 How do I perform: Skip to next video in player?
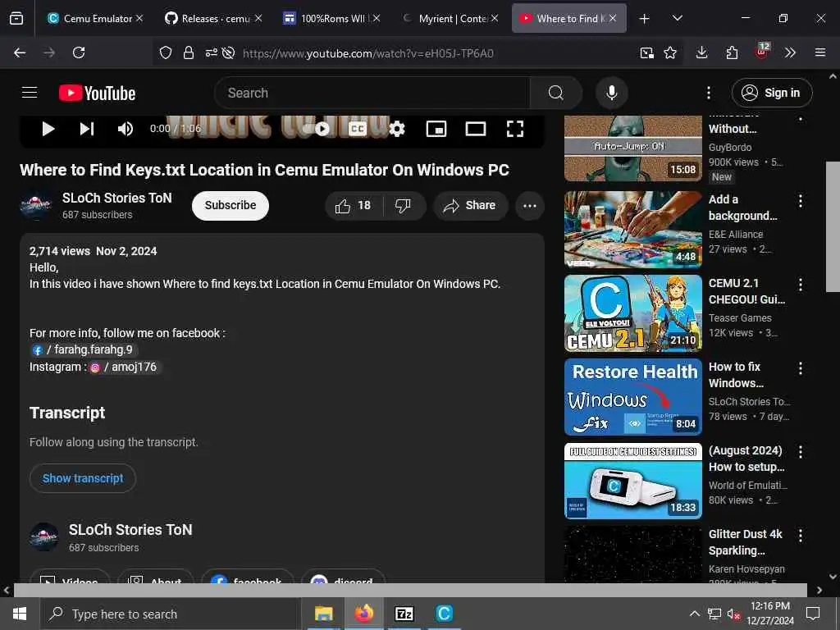pyautogui.click(x=87, y=129)
